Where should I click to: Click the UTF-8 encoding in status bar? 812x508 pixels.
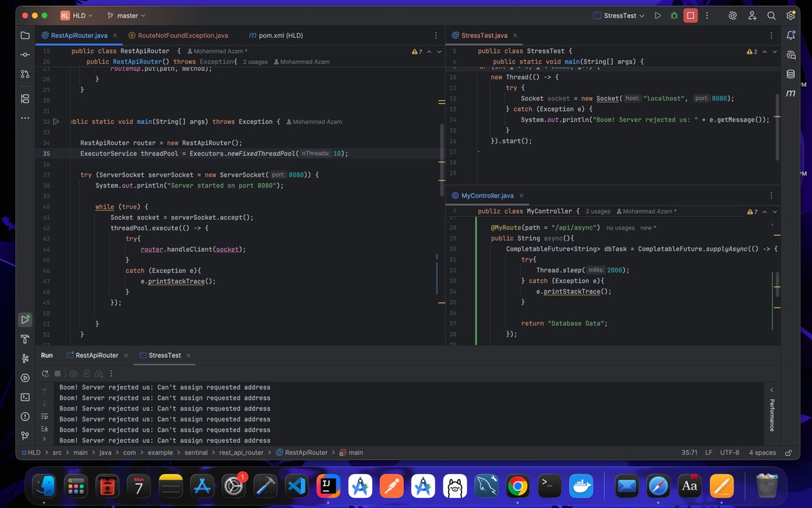730,452
